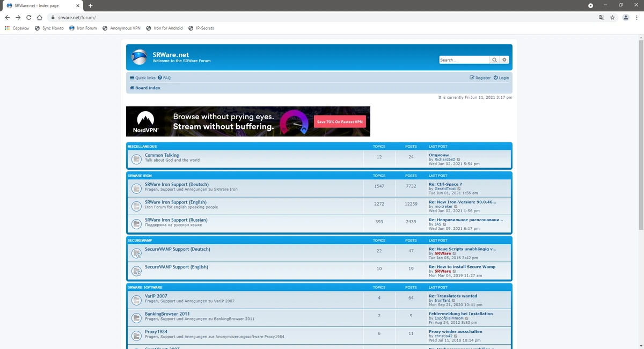Open SRWARE SOFTWARE category header

[x=145, y=287]
